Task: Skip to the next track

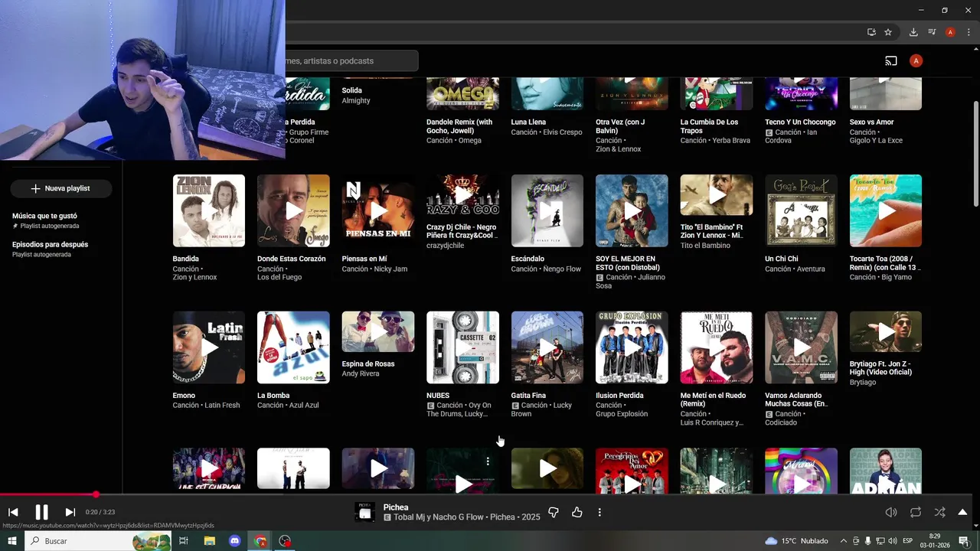Action: [70, 512]
